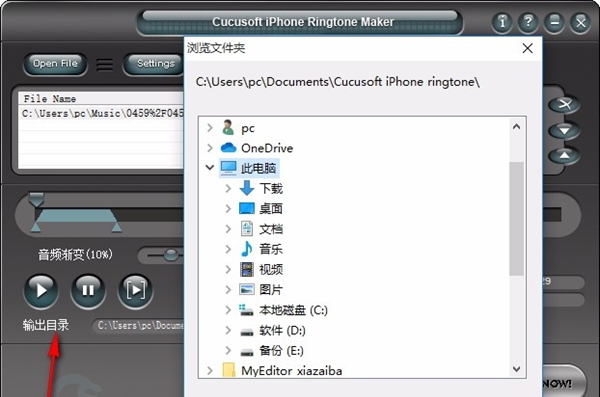The height and width of the screenshot is (397, 600).
Task: Collapse the 此电脑 node
Action: [210, 168]
